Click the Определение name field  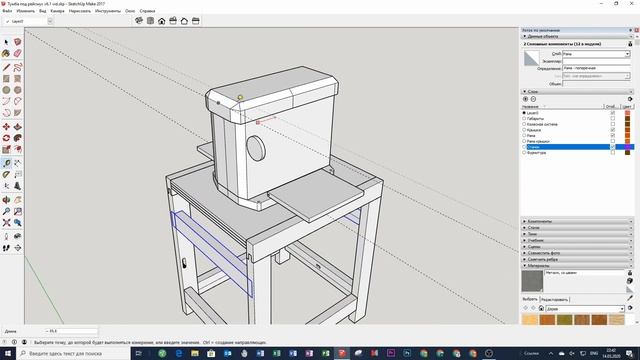click(596, 69)
